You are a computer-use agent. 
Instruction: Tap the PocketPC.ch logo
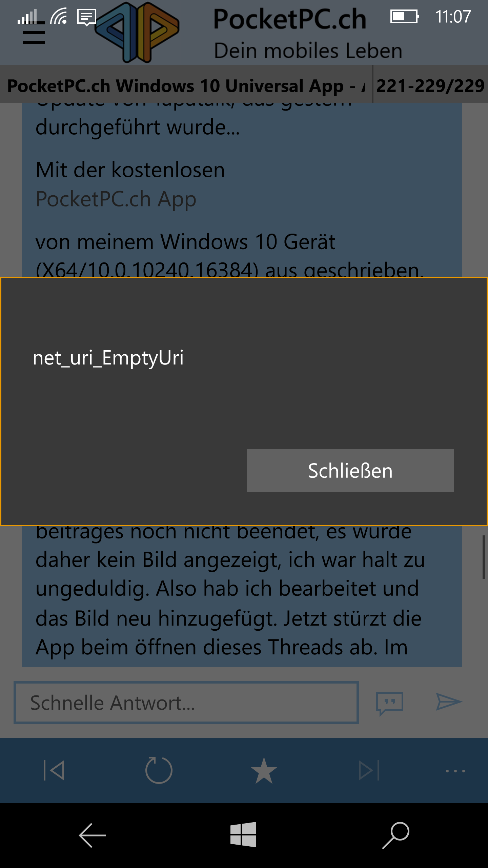(137, 33)
